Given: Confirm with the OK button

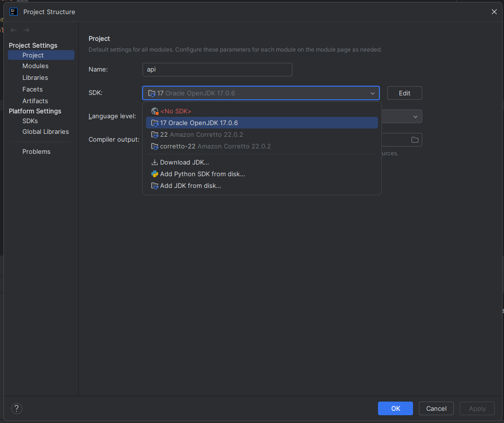Looking at the screenshot, I should [396, 408].
